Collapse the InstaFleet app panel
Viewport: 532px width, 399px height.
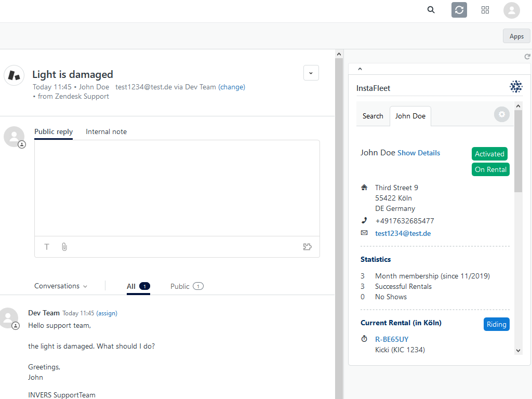tap(360, 69)
